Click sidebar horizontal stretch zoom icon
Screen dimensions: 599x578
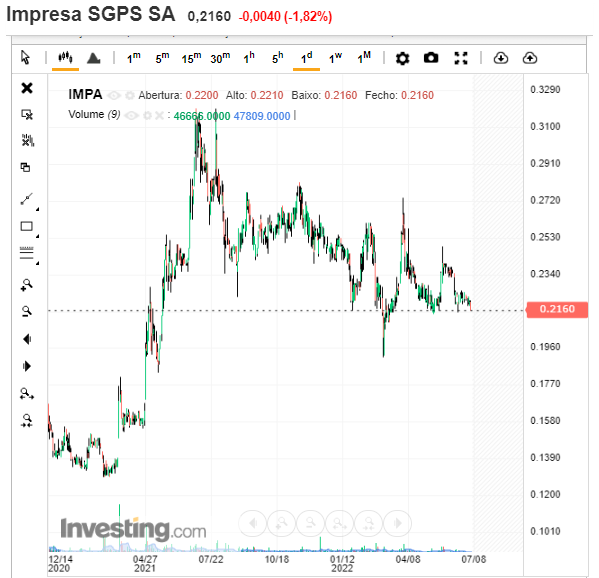27,393
